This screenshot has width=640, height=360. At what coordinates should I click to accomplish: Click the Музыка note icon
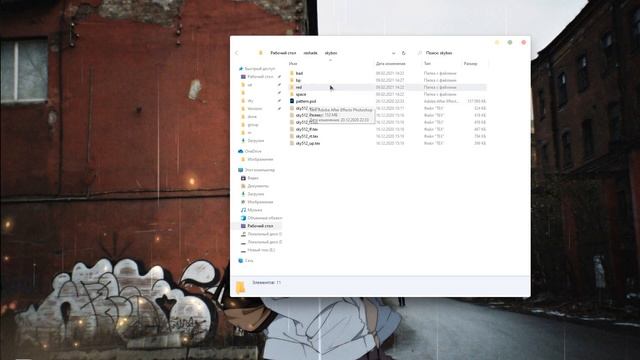[243, 210]
